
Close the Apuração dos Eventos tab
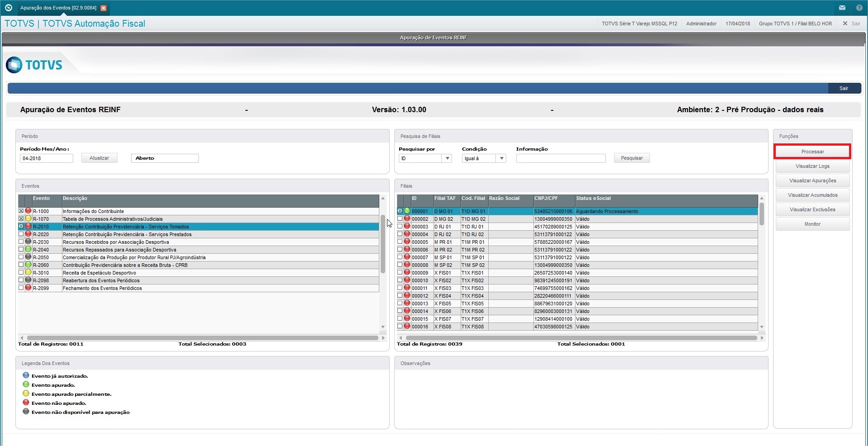[104, 8]
